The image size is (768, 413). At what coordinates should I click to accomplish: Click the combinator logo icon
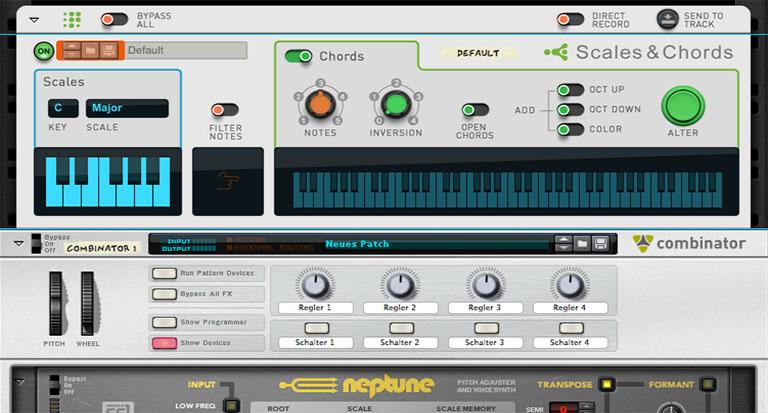[x=643, y=243]
